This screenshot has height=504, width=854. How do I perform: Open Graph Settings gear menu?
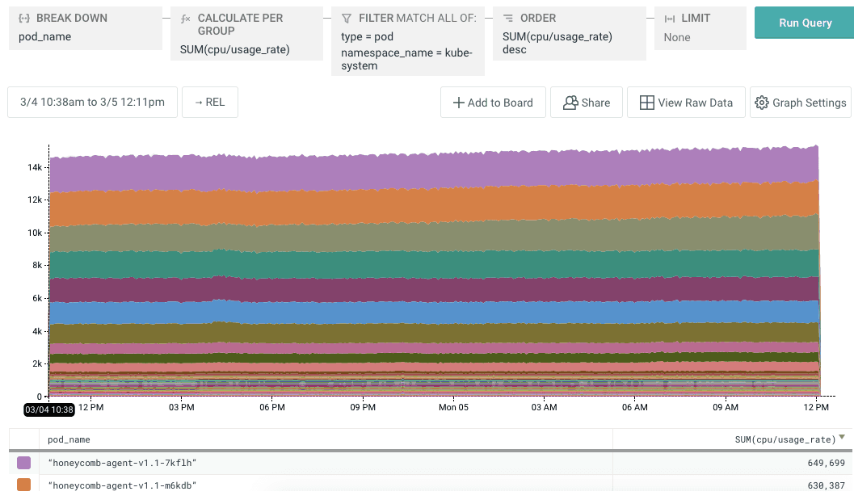pos(800,103)
